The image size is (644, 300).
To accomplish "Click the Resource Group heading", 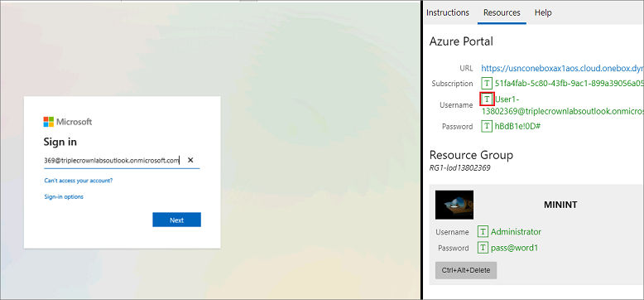I will (x=471, y=155).
